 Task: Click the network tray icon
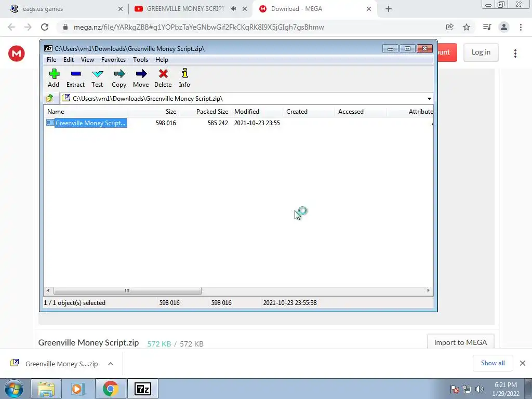[467, 389]
